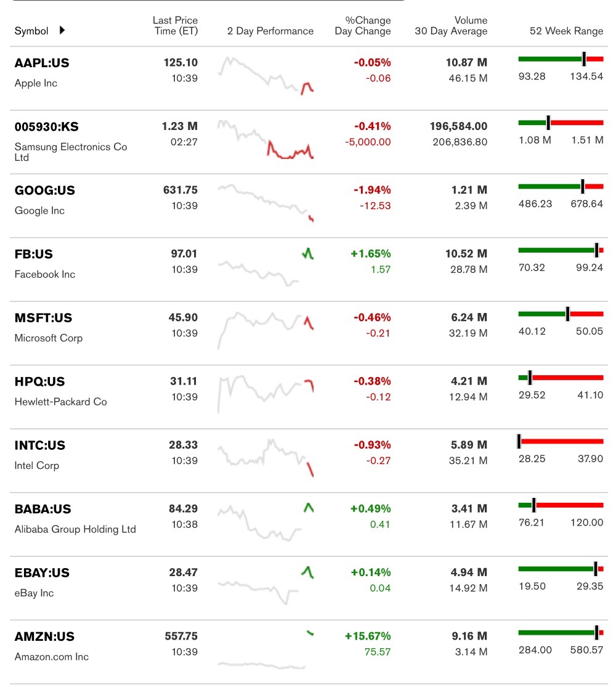Click Apple's 52 week range bar
Viewport: 616px width, 687px height.
(561, 59)
